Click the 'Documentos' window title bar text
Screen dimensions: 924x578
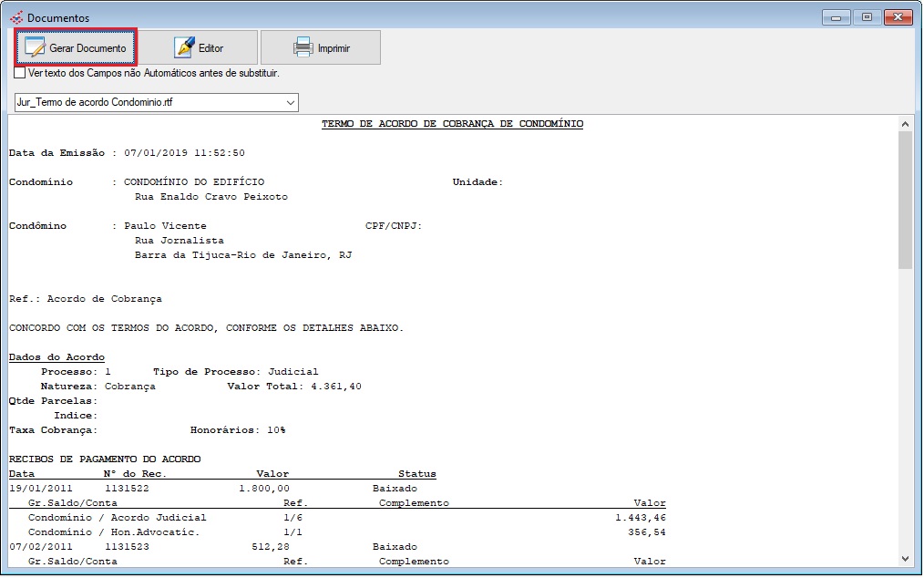(58, 17)
